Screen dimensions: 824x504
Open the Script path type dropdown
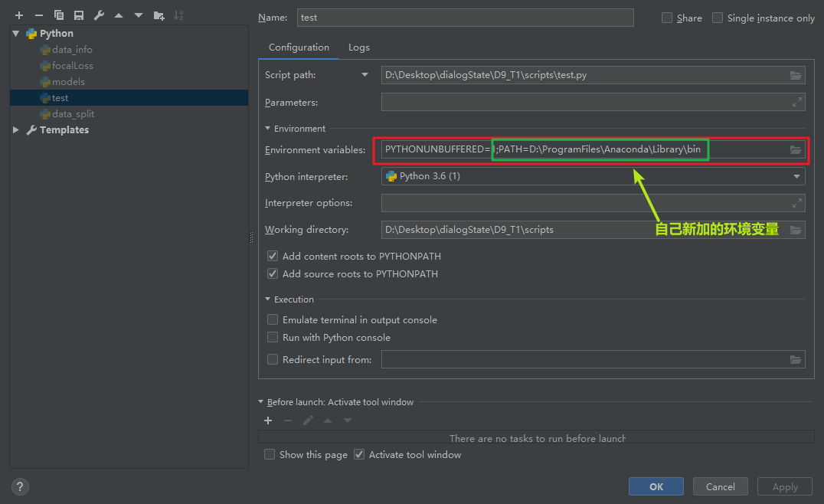coord(365,74)
